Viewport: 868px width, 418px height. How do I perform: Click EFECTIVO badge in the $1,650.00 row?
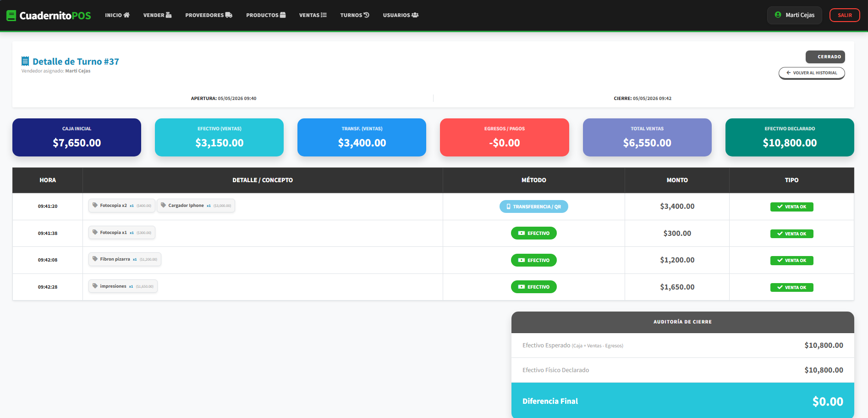point(533,287)
